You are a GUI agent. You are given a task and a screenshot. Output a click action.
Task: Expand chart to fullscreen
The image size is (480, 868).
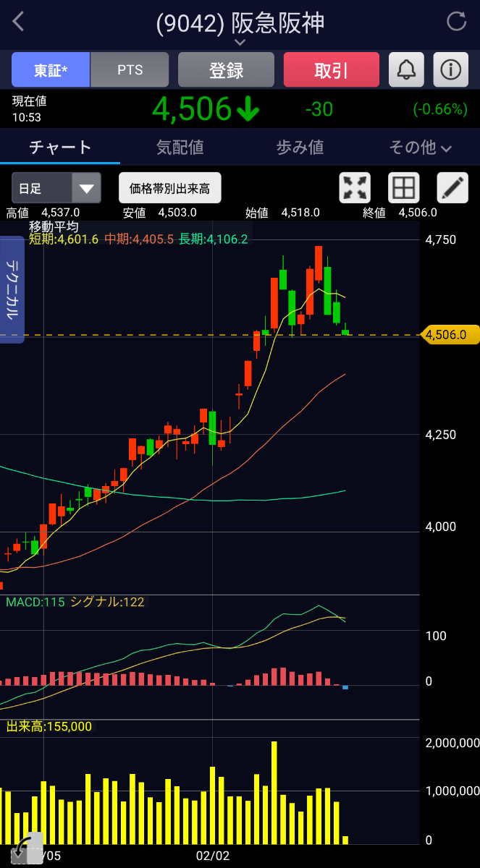355,188
